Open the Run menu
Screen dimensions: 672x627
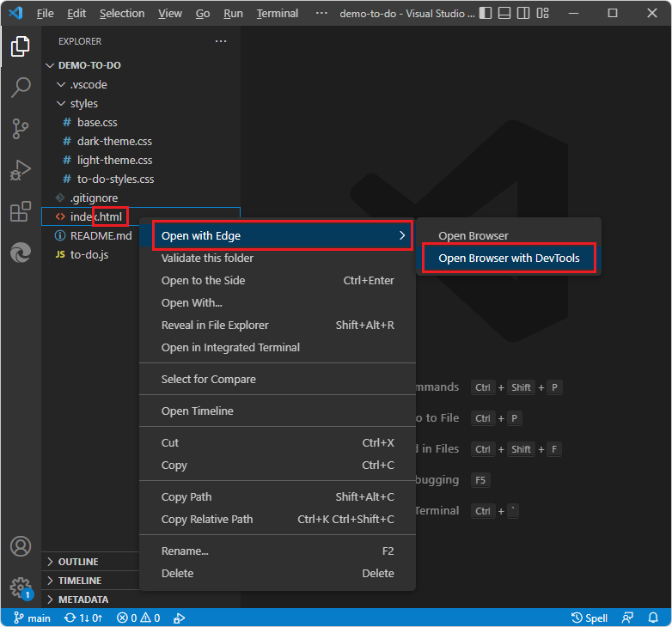[233, 13]
